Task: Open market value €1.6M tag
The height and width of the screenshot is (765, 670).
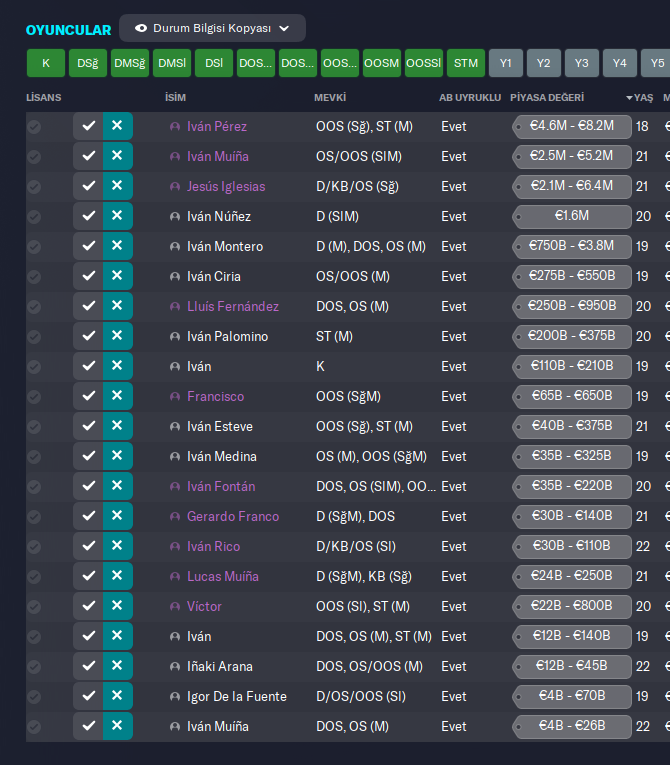Action: (572, 216)
